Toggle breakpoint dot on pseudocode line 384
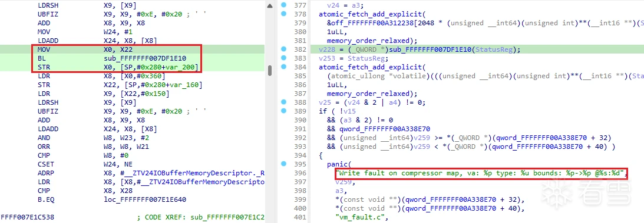Viewport: 644px width, 223px height. click(x=283, y=67)
